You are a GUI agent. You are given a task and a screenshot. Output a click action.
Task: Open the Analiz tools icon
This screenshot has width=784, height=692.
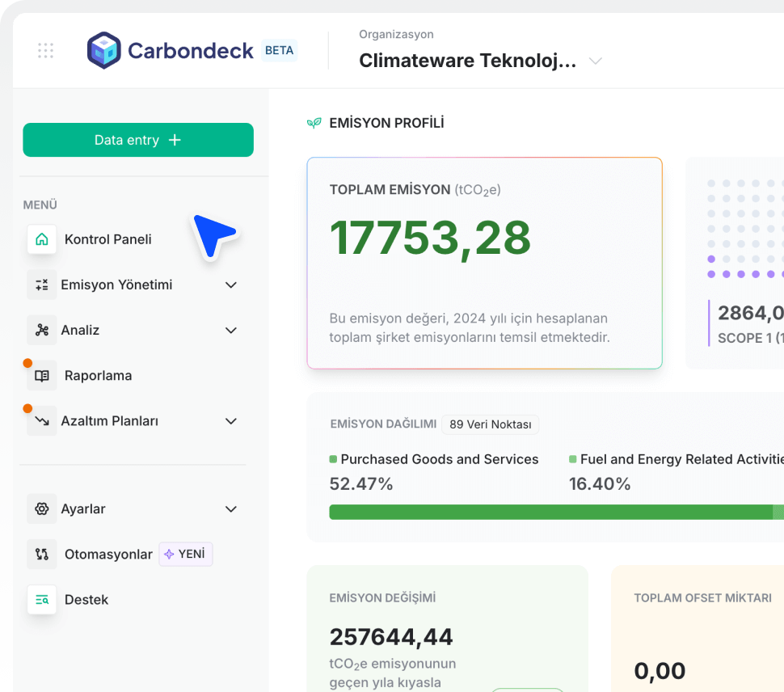(x=41, y=330)
